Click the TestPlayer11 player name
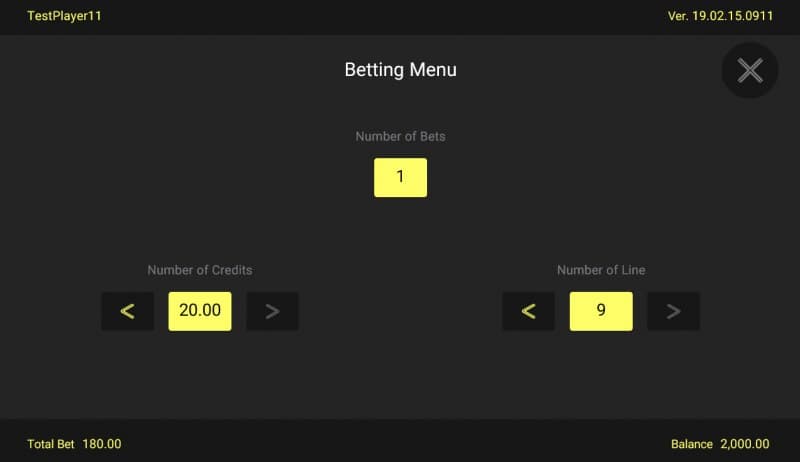 [64, 17]
